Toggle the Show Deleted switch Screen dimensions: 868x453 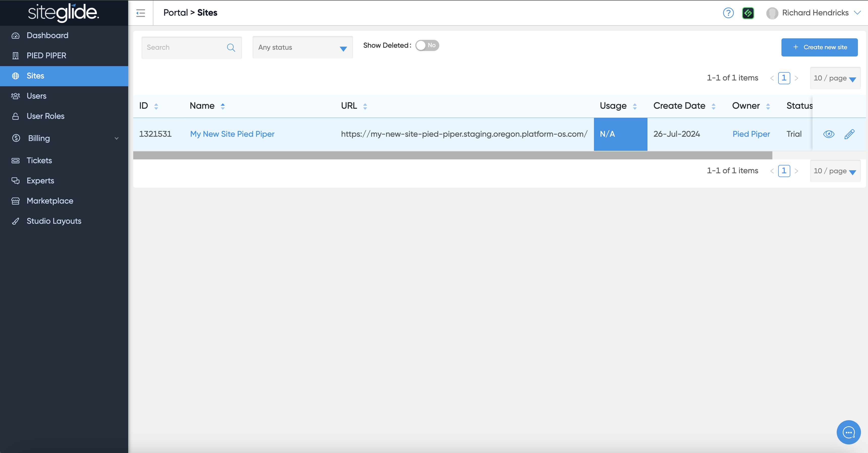[x=427, y=45]
